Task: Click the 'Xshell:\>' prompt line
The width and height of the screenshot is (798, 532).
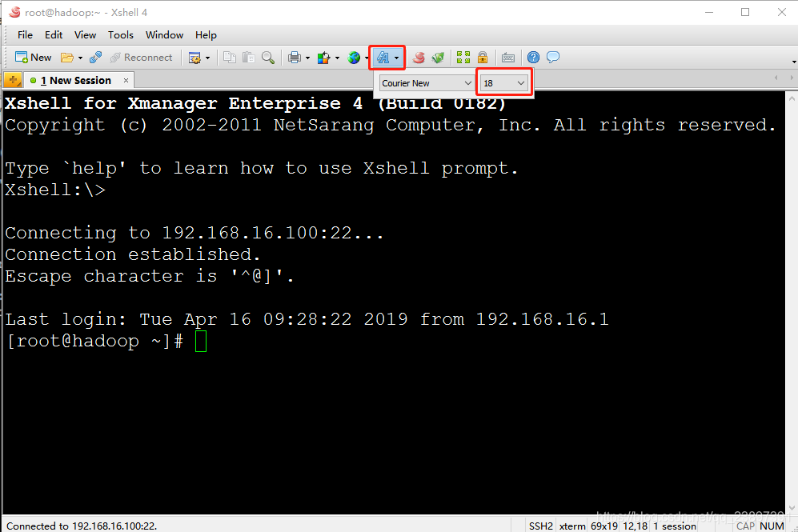Action: [55, 190]
